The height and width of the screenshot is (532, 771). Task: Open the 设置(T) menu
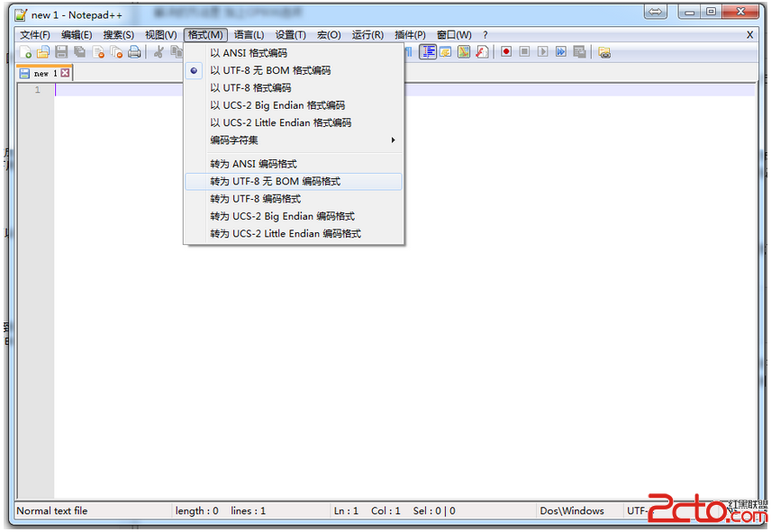[x=291, y=35]
